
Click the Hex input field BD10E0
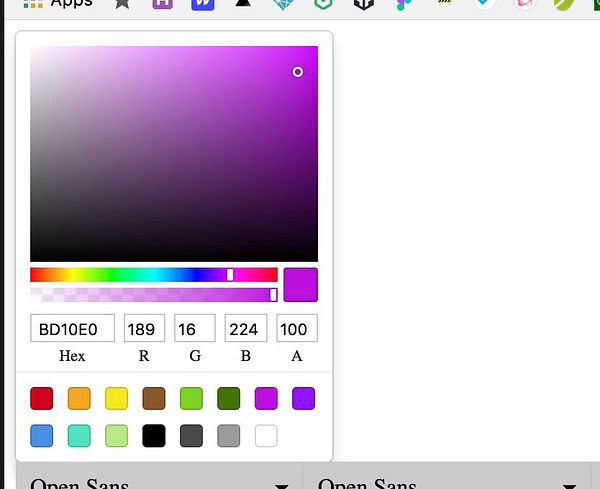coord(72,328)
